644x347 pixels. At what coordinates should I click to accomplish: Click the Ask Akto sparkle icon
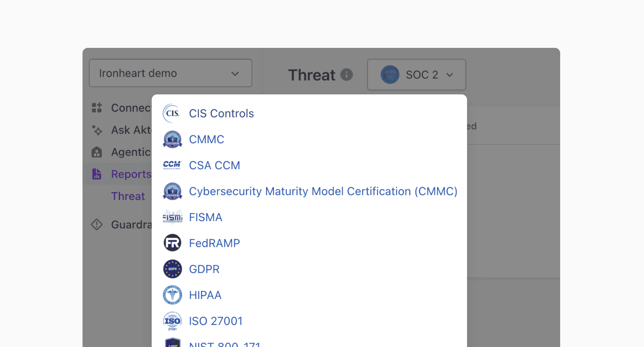click(97, 130)
